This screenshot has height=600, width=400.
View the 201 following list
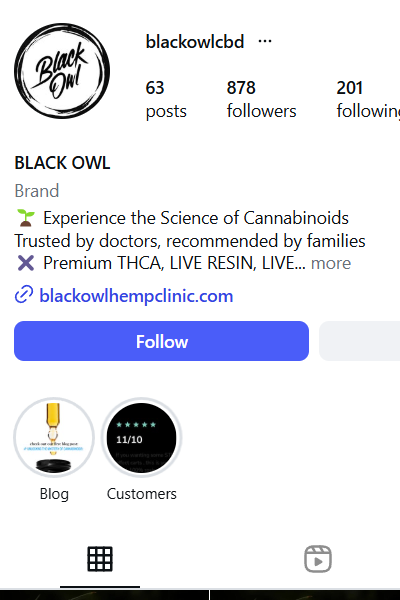[368, 99]
